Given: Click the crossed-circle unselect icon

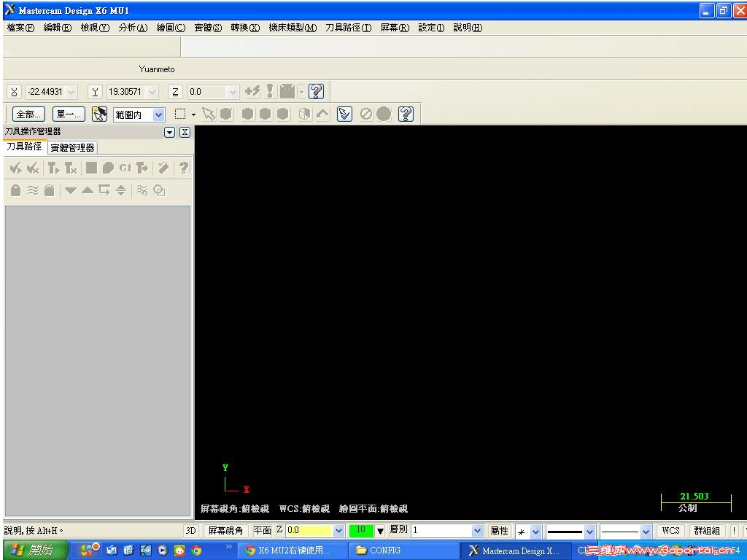Looking at the screenshot, I should (x=366, y=114).
